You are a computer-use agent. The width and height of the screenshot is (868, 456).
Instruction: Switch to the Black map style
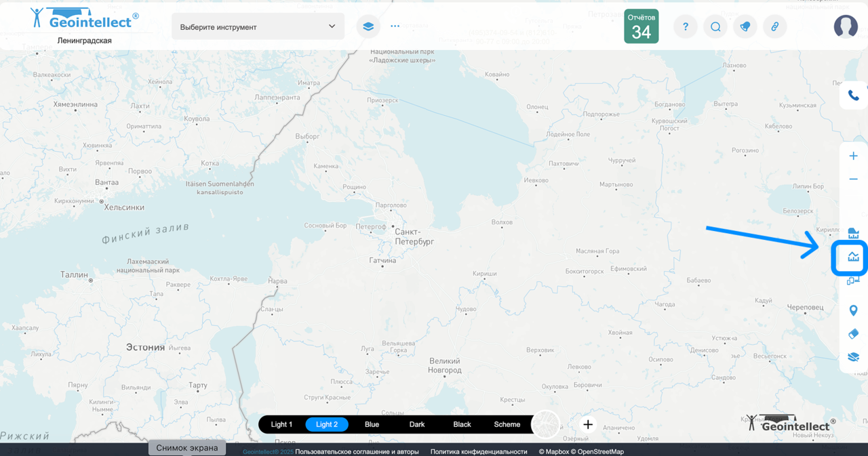(462, 425)
